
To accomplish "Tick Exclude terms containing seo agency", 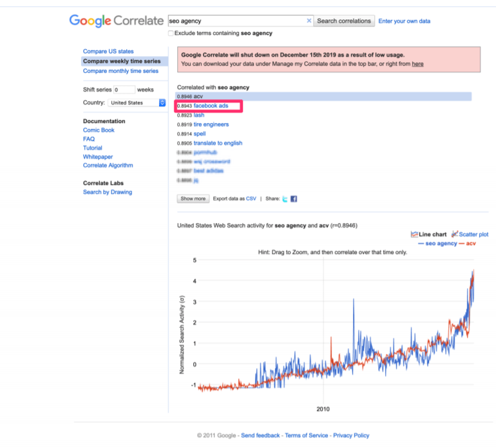I will pyautogui.click(x=171, y=34).
